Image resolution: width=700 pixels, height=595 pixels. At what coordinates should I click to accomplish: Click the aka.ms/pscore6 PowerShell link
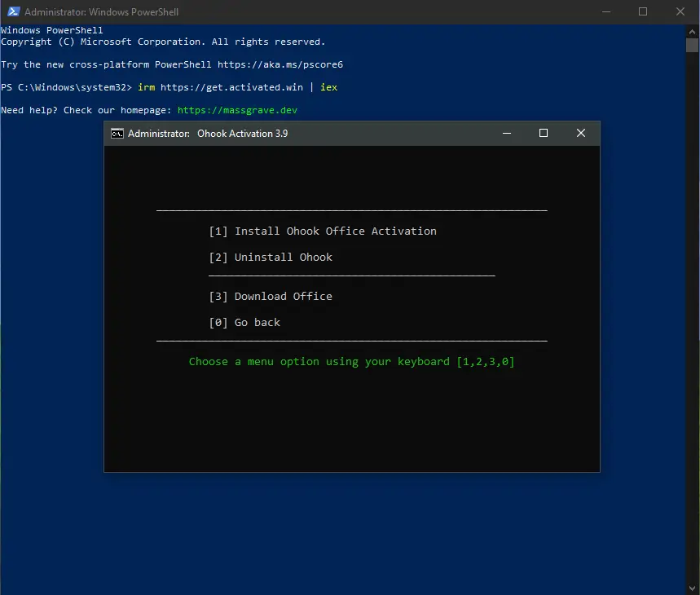click(280, 64)
